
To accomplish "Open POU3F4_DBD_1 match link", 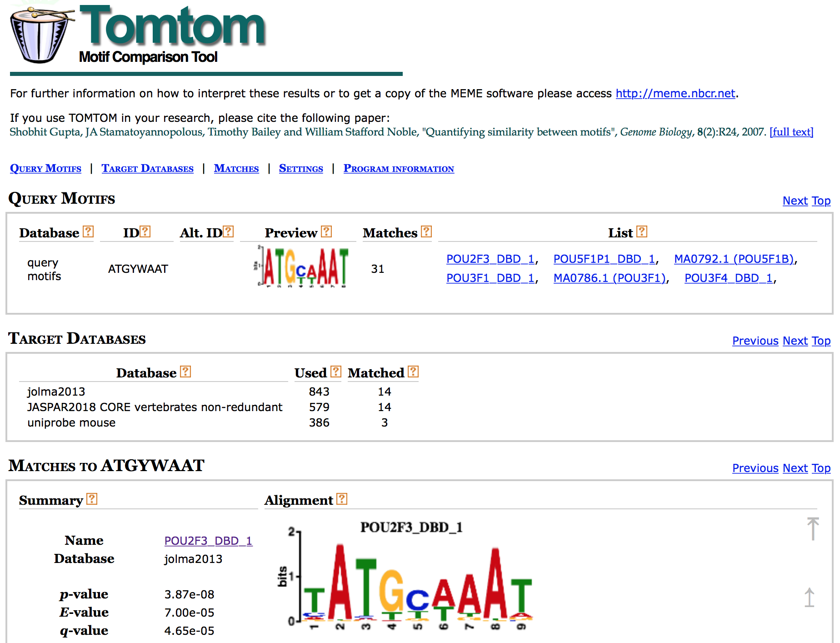I will (729, 278).
